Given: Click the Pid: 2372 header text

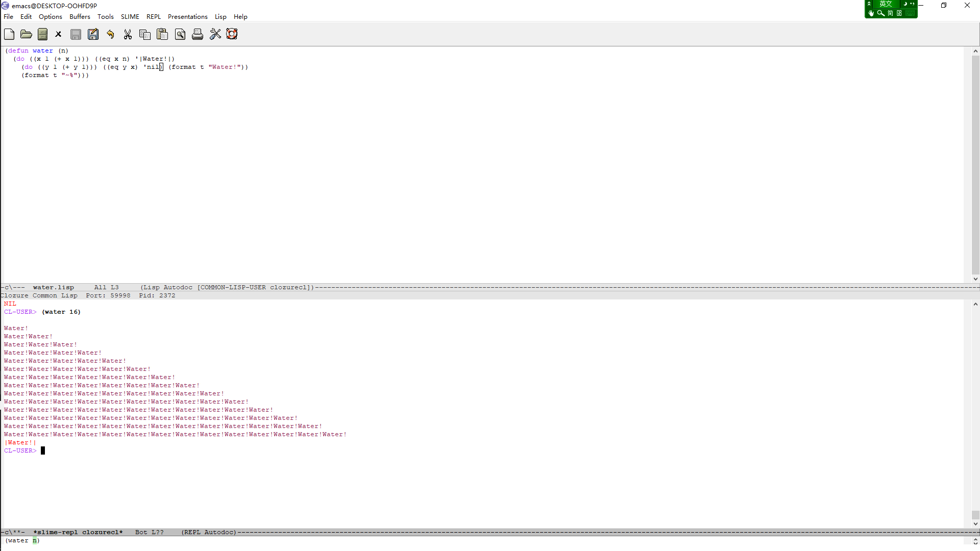Looking at the screenshot, I should tap(157, 296).
